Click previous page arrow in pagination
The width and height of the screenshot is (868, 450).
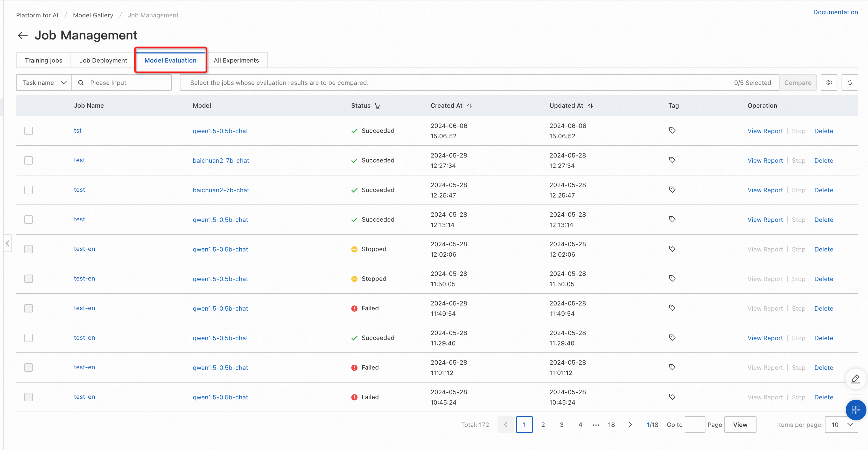pos(506,425)
